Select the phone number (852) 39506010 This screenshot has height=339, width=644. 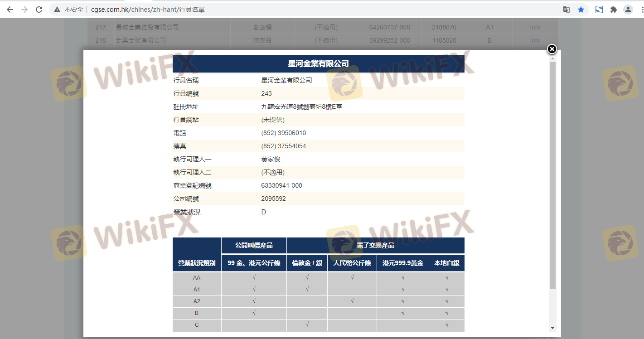pos(284,133)
